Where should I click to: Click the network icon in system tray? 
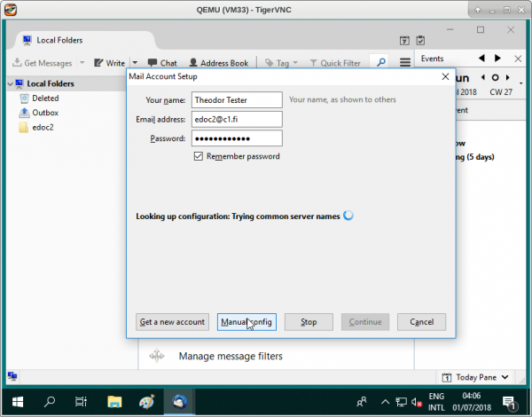401,403
